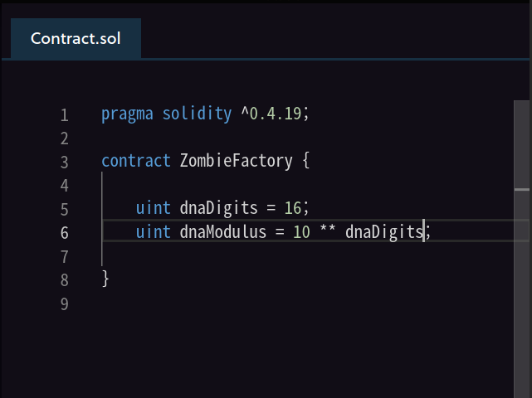The height and width of the screenshot is (398, 532).
Task: Click the opening curly brace after ZombieFactory
Action: (x=306, y=161)
